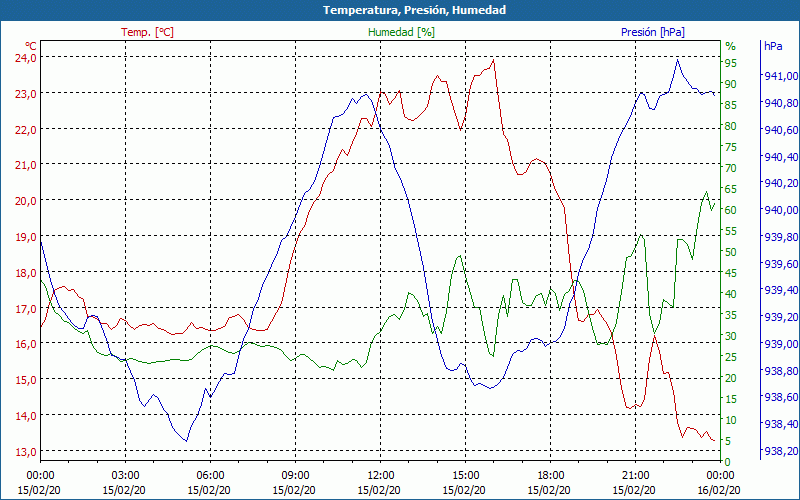Click the '10' humidity axis value
Image resolution: width=800 pixels, height=500 pixels.
(731, 420)
